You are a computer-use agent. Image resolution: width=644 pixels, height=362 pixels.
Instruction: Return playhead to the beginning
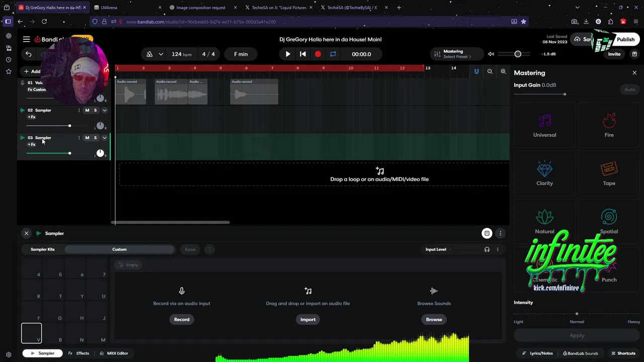(303, 54)
